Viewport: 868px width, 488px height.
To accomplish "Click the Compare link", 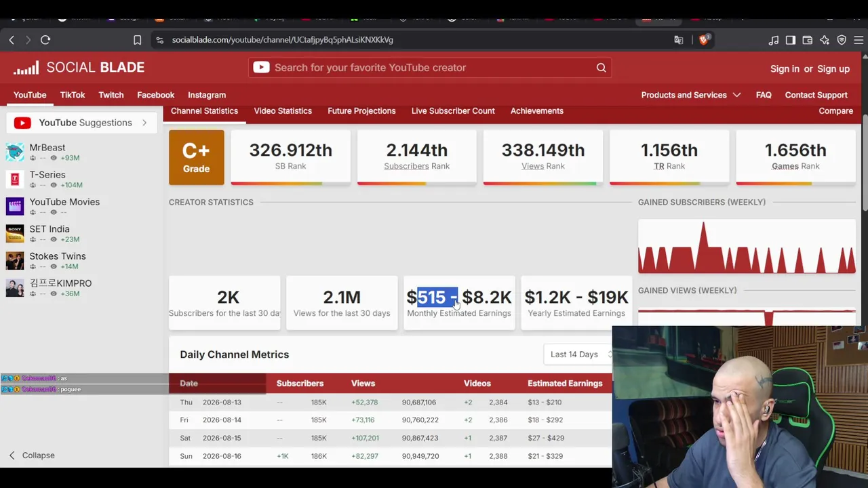I will click(835, 111).
